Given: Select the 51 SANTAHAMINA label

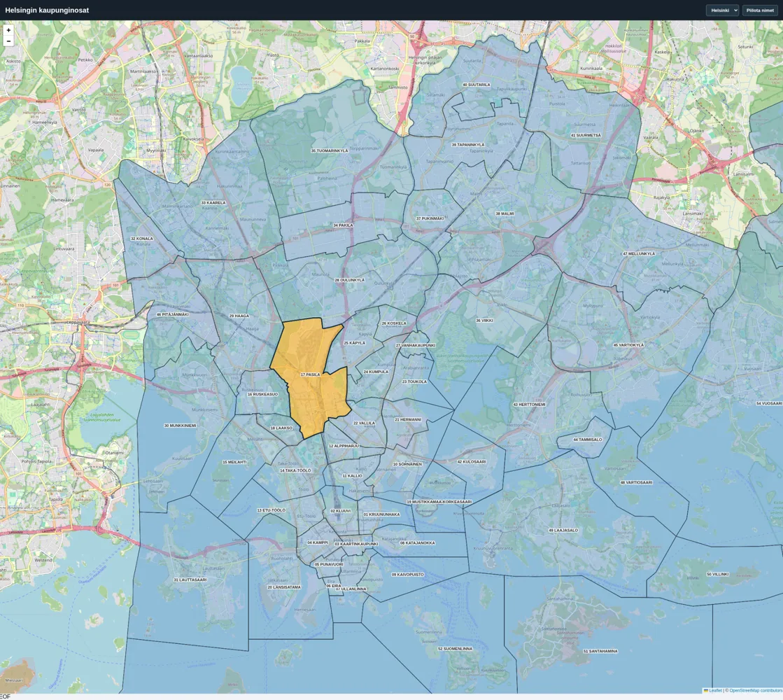Looking at the screenshot, I should coord(600,651).
